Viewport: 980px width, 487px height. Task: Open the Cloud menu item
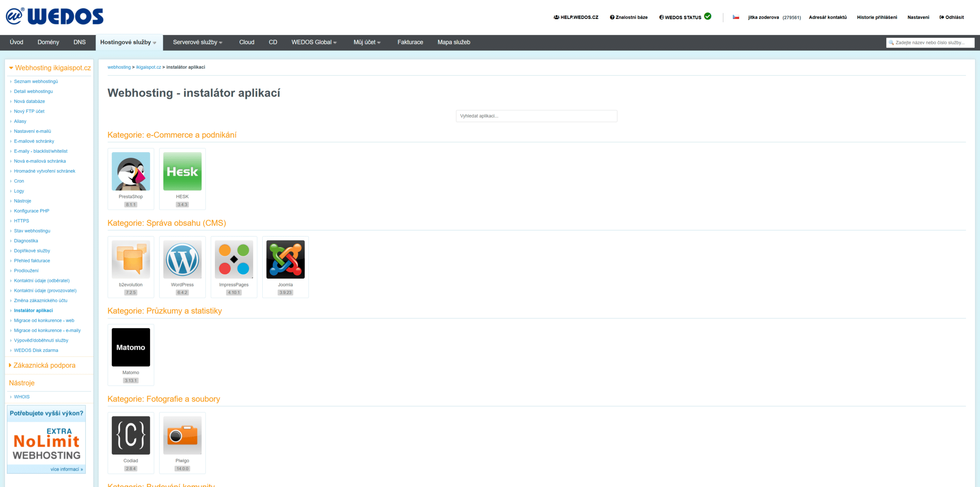click(247, 42)
